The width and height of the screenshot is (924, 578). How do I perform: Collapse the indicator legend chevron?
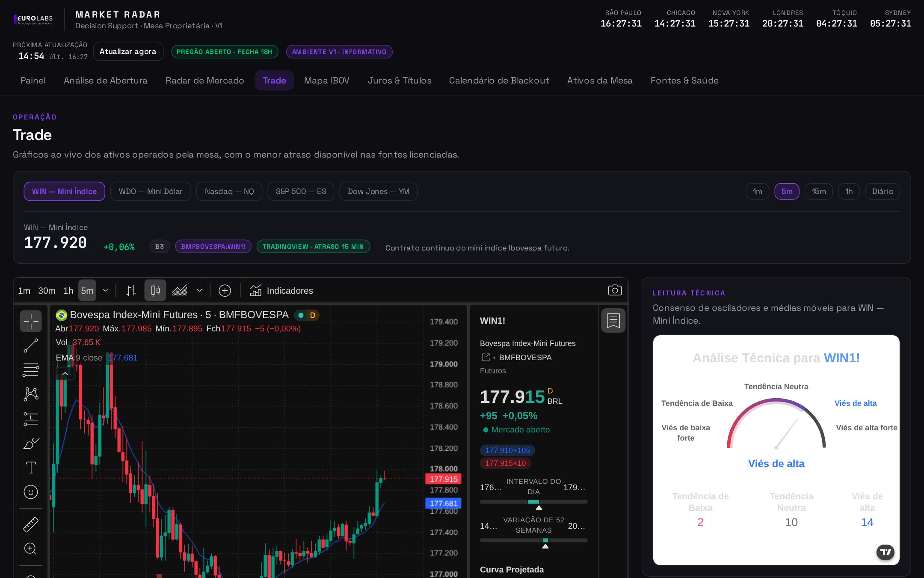pos(65,374)
